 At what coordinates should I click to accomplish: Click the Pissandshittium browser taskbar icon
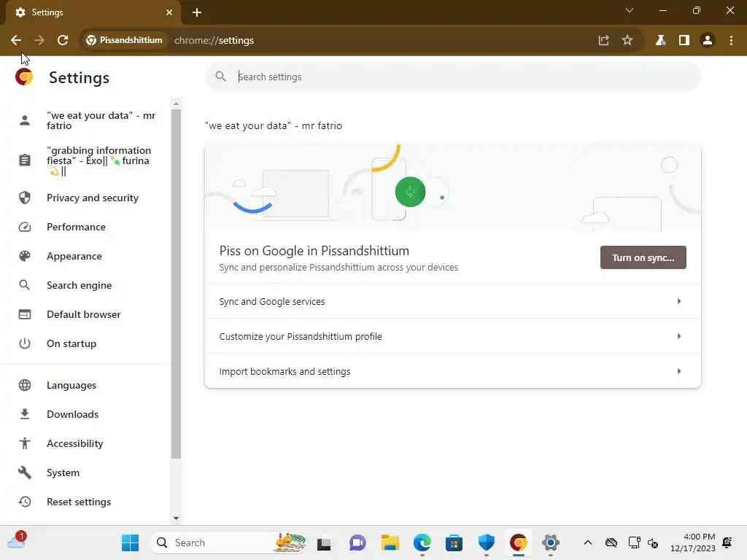519,542
